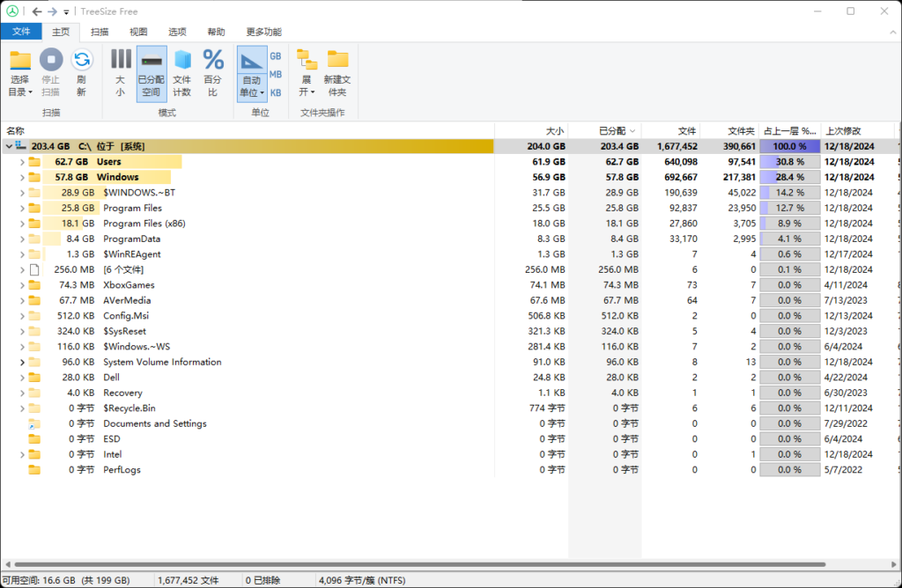Expand the ProgramData folder
This screenshot has width=902, height=588.
(x=22, y=239)
